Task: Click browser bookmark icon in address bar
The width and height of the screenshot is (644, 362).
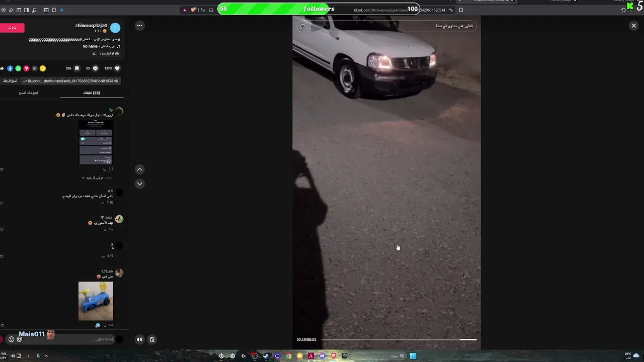Action: click(461, 10)
